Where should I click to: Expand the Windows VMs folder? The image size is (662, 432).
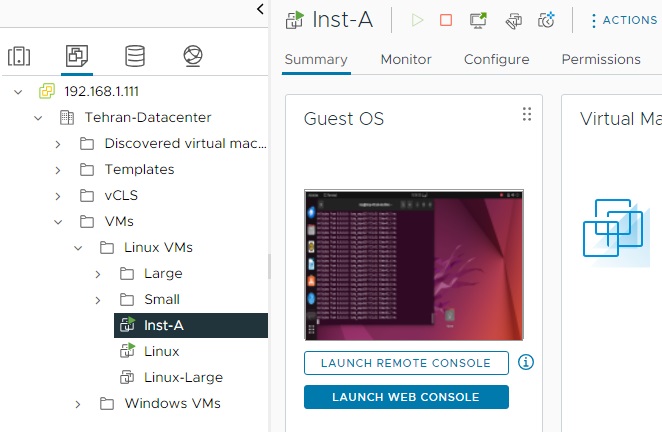click(79, 404)
